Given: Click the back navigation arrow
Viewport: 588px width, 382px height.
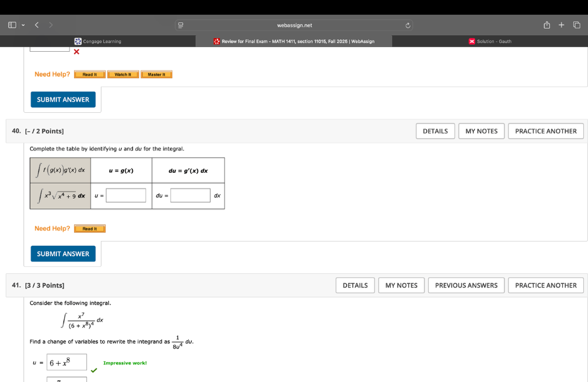Looking at the screenshot, I should pos(36,25).
